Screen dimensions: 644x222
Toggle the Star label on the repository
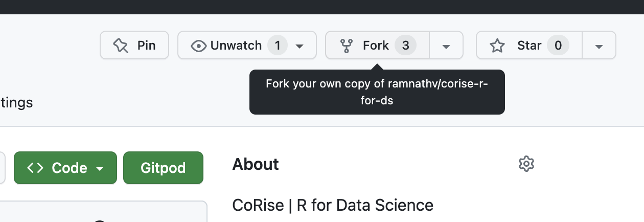529,46
